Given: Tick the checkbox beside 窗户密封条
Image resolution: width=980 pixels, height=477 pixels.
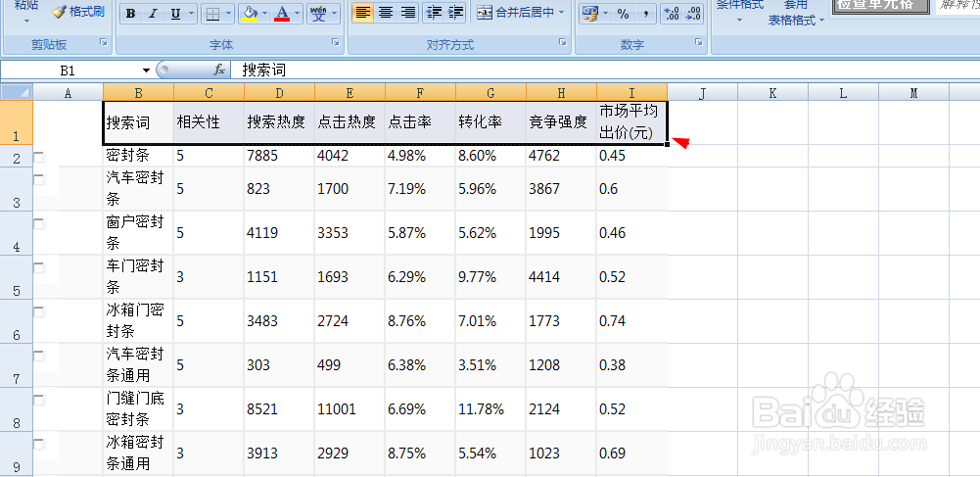Looking at the screenshot, I should (x=39, y=224).
